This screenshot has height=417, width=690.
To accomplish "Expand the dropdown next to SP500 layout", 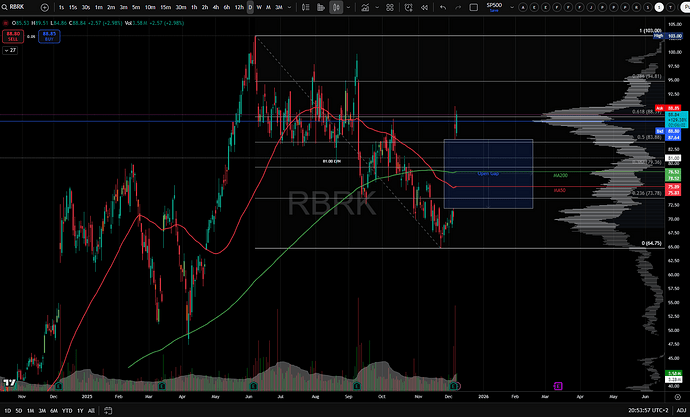I will (x=511, y=7).
